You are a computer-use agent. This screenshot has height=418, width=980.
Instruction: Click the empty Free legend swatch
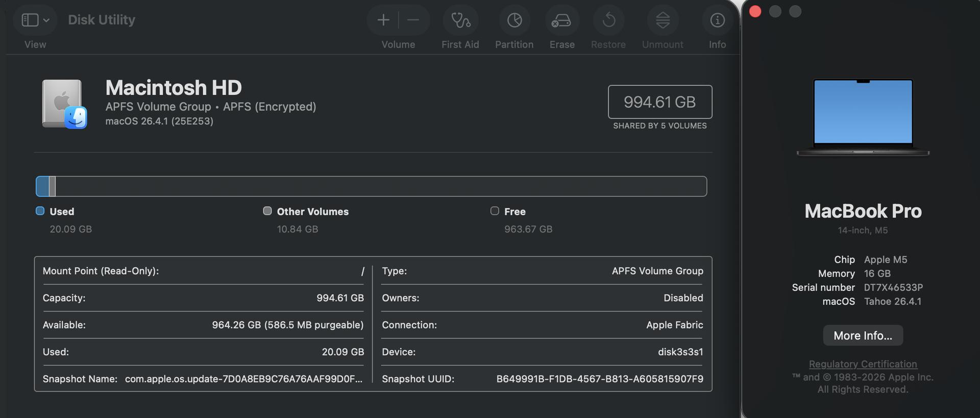point(495,211)
